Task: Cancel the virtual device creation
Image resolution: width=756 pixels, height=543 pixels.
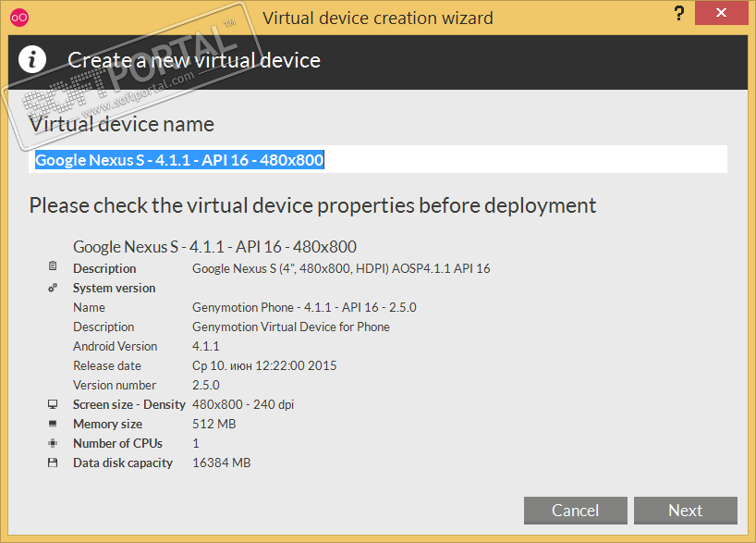Action: tap(575, 511)
